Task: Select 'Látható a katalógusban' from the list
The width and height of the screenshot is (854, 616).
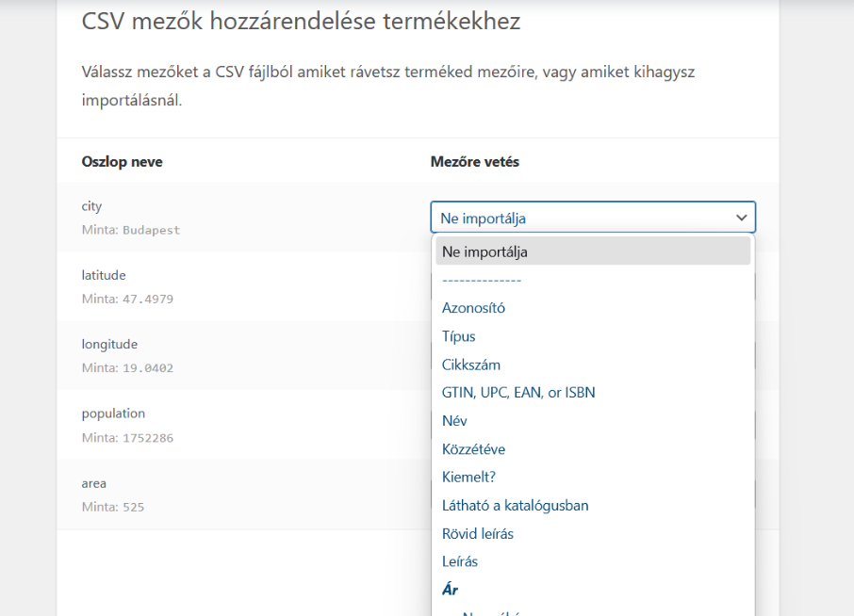Action: [515, 506]
